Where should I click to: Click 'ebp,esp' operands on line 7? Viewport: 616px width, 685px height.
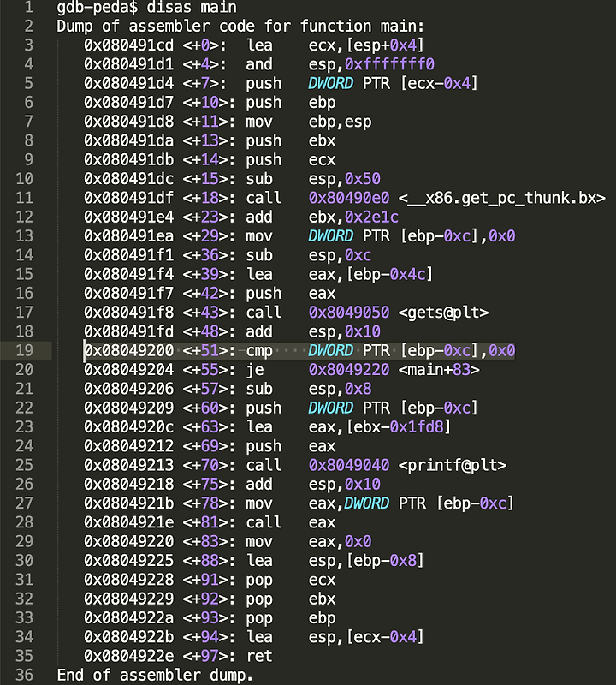click(341, 122)
